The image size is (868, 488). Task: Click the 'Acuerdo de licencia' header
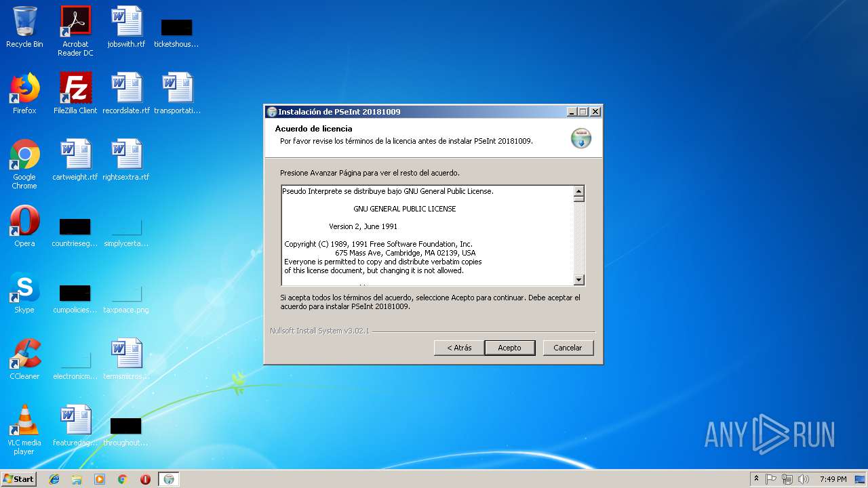[x=313, y=129]
